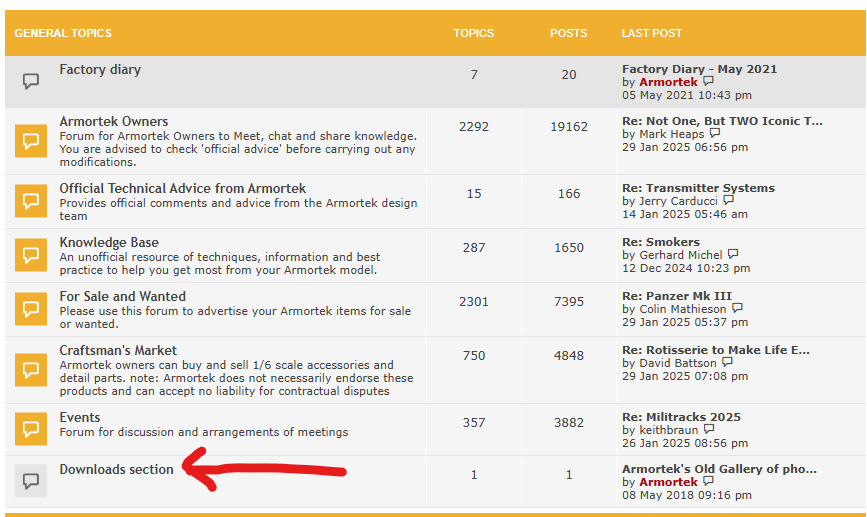Click post count 166 for Official Technical Advice
The height and width of the screenshot is (517, 867).
click(568, 194)
